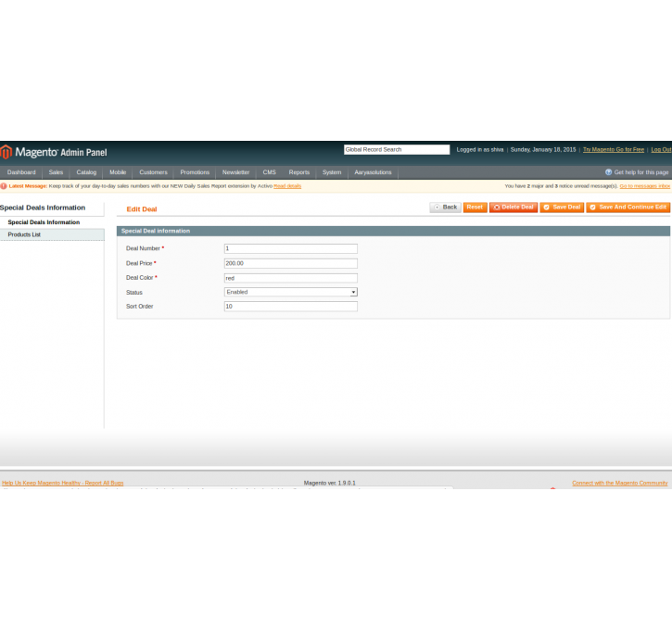Switch to the Products List tab
The height and width of the screenshot is (630, 672).
coord(24,235)
